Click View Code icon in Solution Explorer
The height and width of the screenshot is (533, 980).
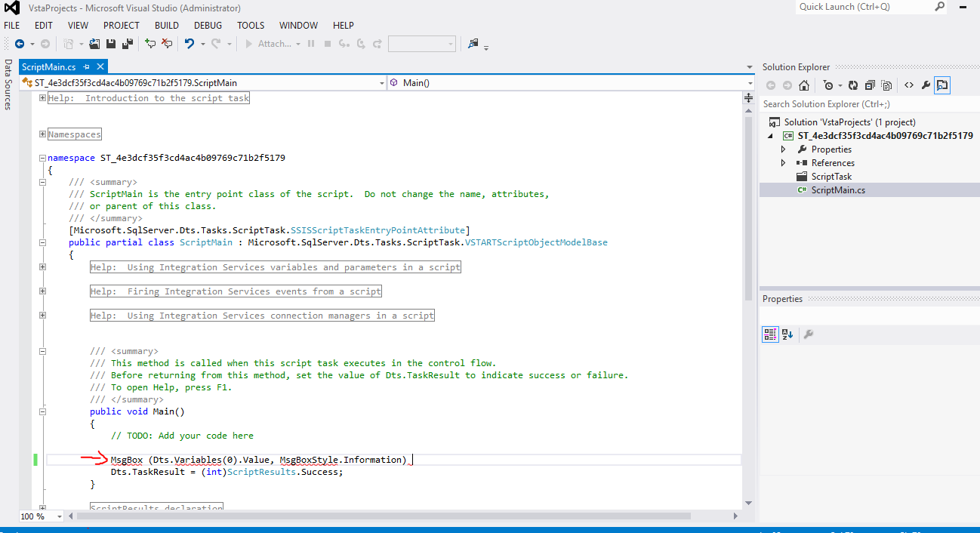909,85
